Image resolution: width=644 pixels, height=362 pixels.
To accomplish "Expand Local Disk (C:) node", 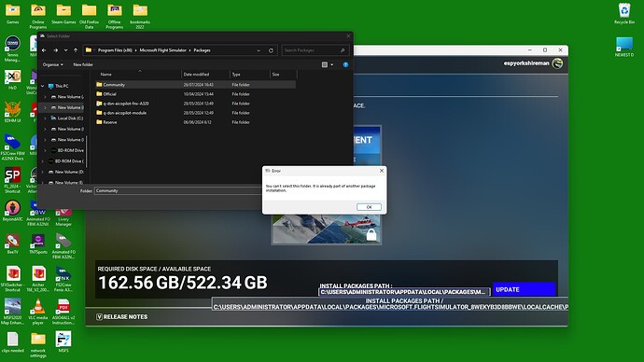I will (45, 118).
